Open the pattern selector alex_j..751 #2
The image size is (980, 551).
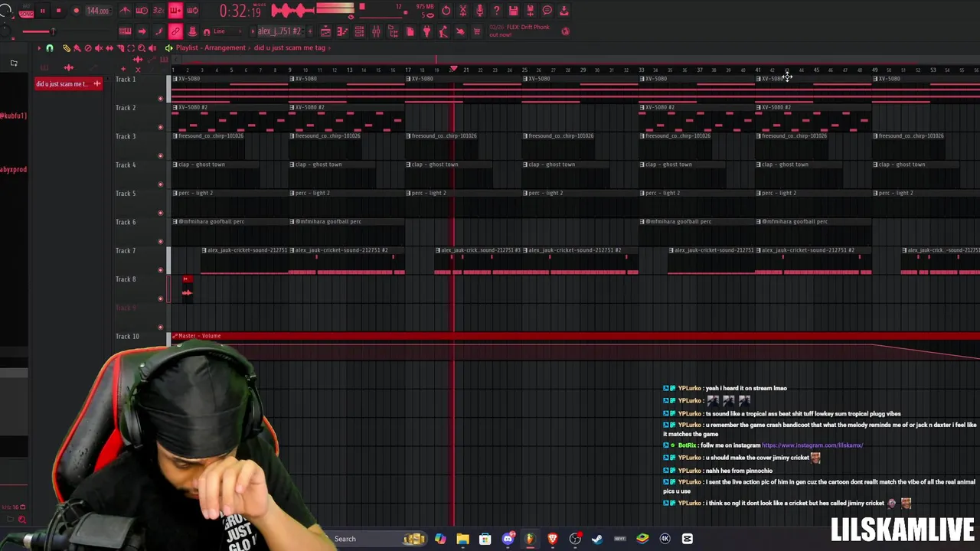click(x=279, y=31)
